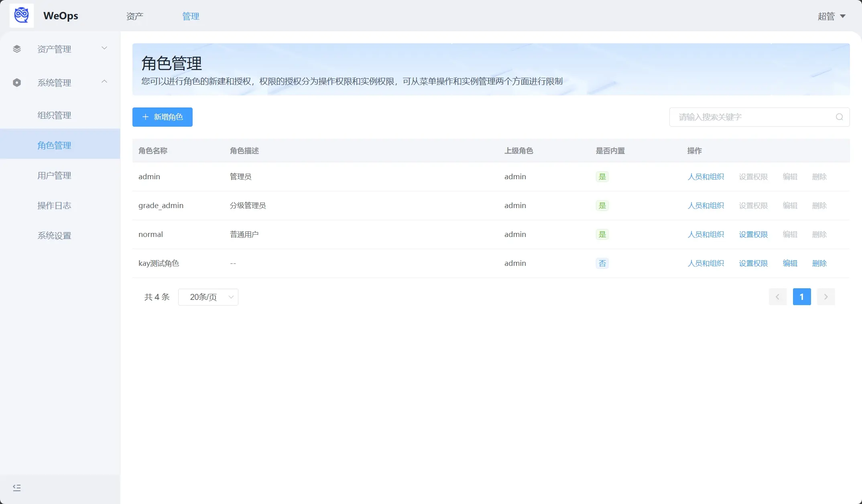This screenshot has height=504, width=862.
Task: Click the kay测试角色 name cell
Action: 159,263
